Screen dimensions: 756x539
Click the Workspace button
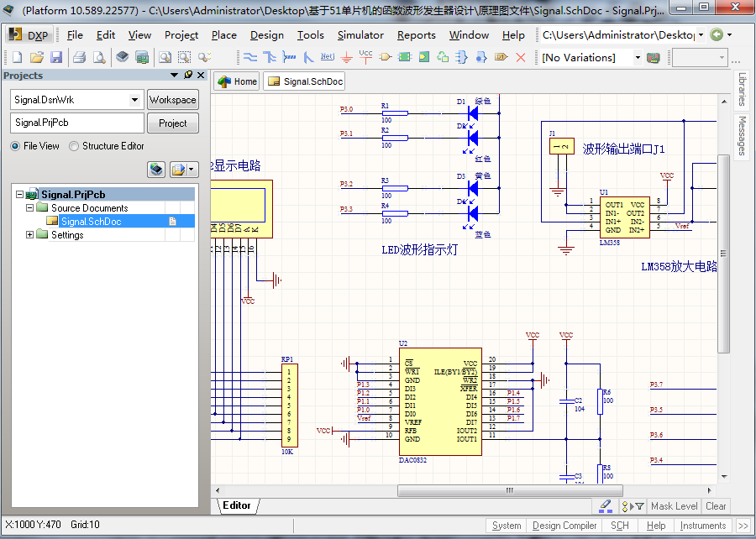point(172,100)
